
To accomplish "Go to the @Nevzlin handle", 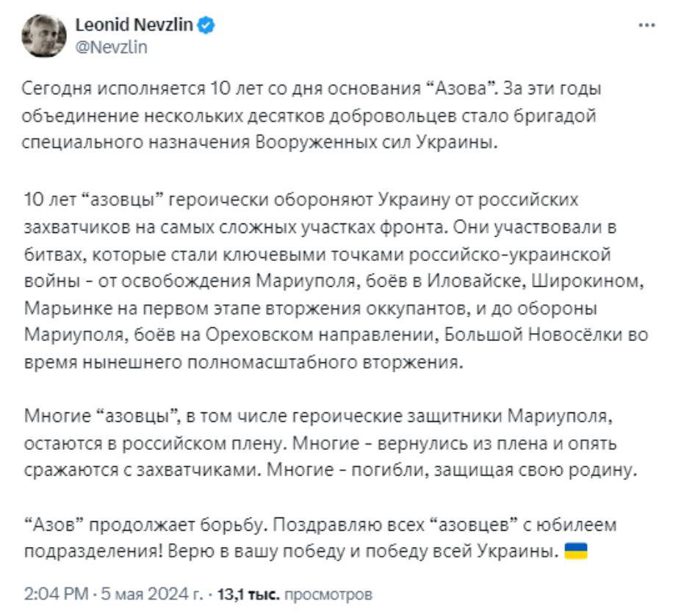I will [x=111, y=47].
